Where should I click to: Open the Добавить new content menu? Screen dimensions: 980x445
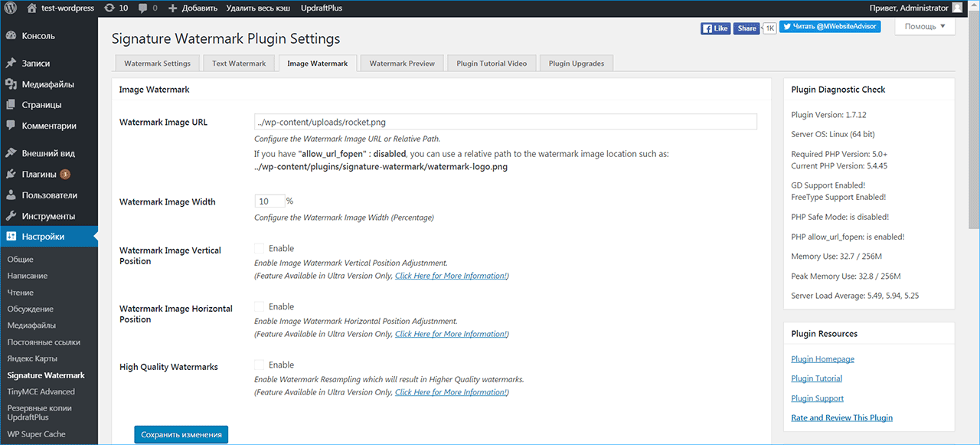[x=192, y=8]
